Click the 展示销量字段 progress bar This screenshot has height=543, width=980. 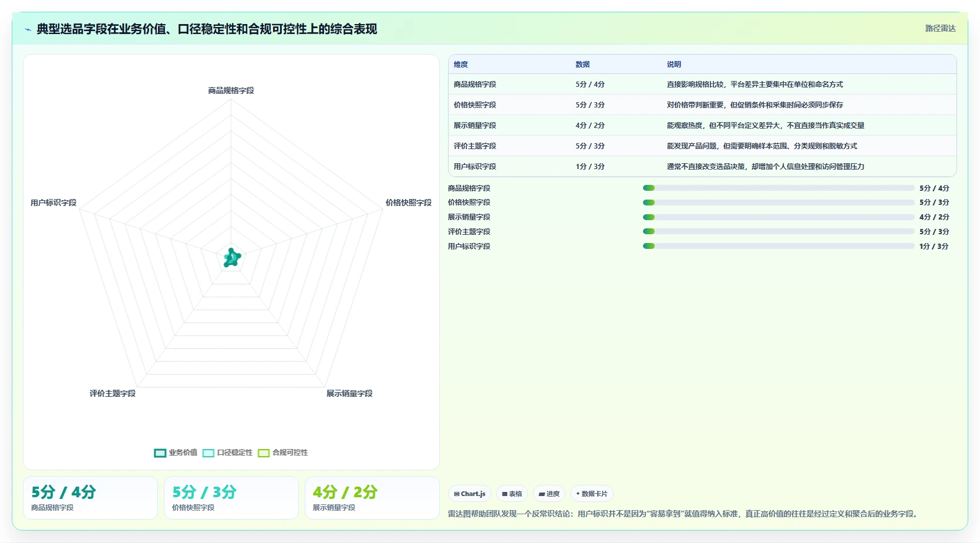pos(779,217)
